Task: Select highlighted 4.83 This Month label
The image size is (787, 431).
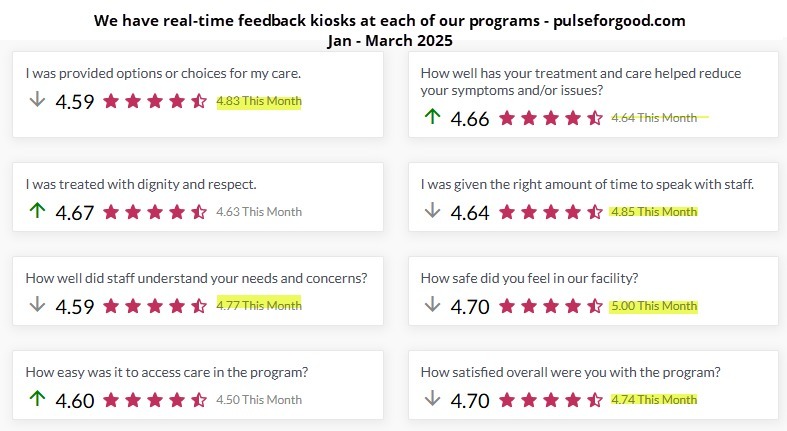Action: click(259, 101)
